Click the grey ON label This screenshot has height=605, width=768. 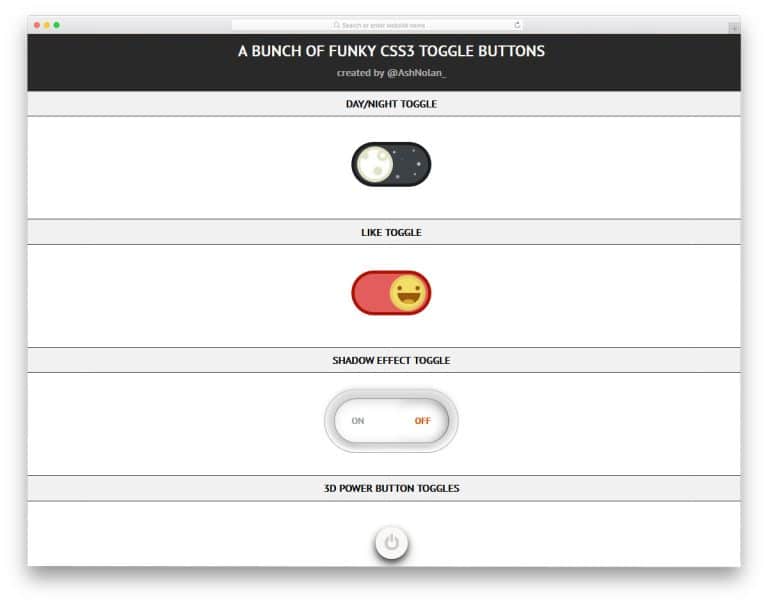(358, 421)
